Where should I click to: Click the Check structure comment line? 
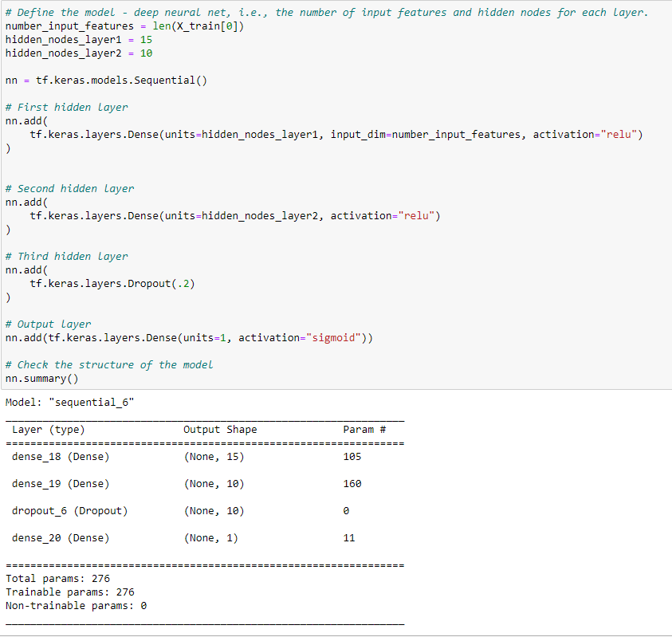[108, 364]
